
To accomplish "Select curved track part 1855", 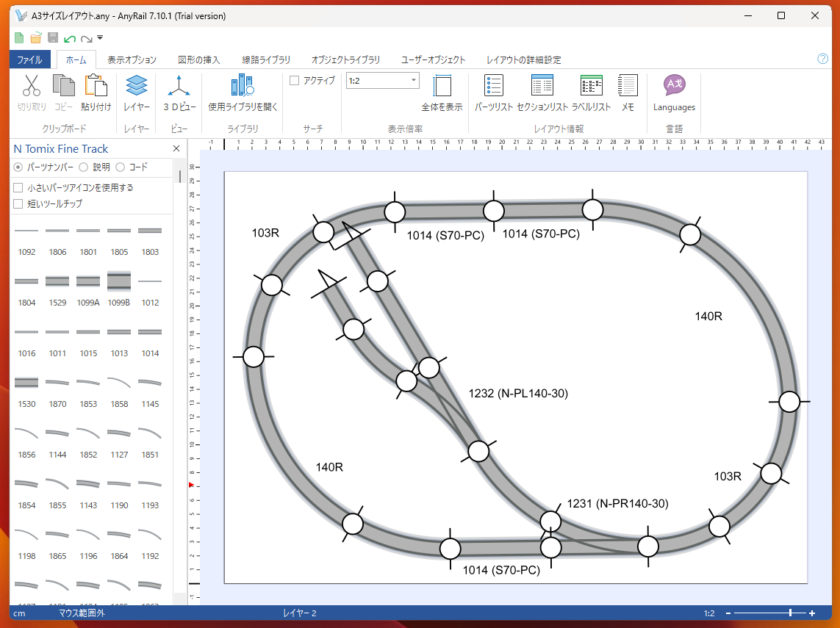I will click(58, 493).
